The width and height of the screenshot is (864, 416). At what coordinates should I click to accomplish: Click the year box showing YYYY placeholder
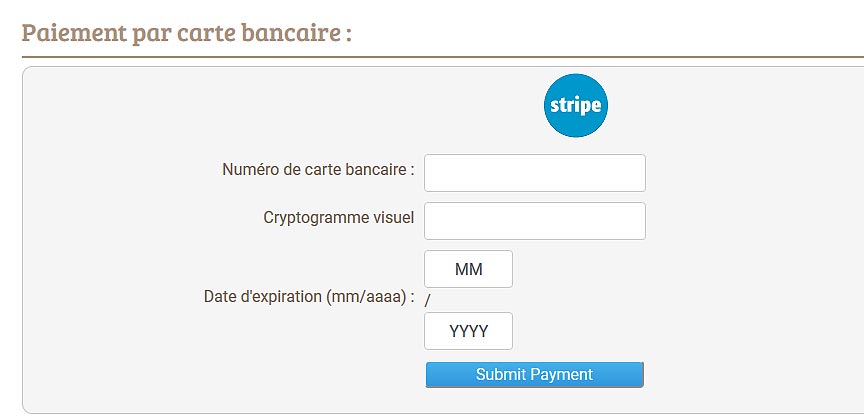(469, 331)
